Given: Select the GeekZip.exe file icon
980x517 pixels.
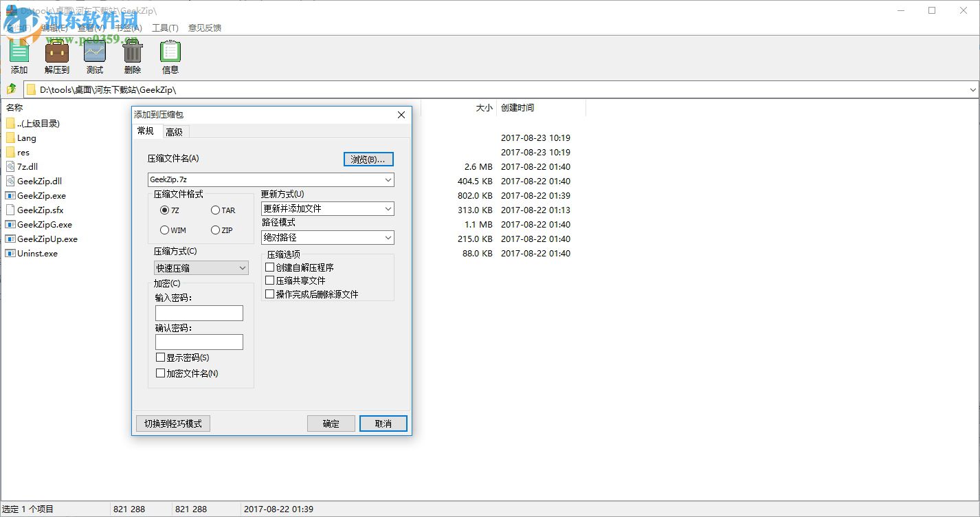Looking at the screenshot, I should (10, 195).
